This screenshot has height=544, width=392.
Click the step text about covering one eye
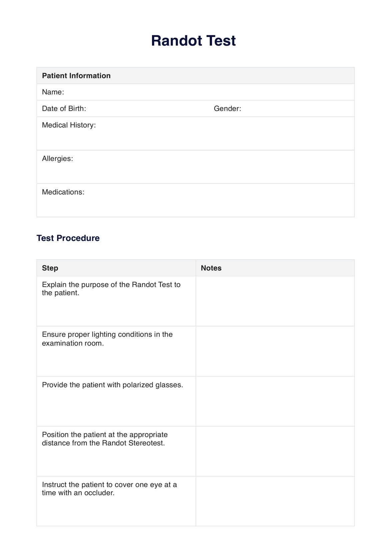coord(109,489)
